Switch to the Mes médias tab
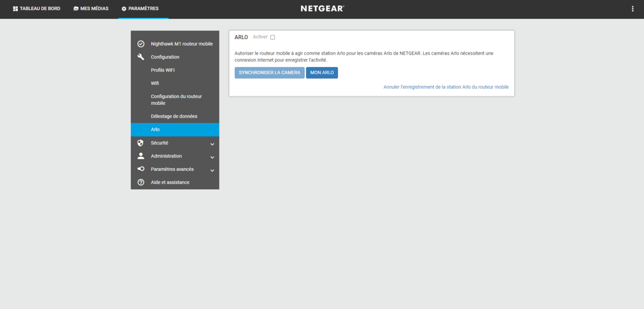Screen dimensions: 644x309 coord(91,9)
